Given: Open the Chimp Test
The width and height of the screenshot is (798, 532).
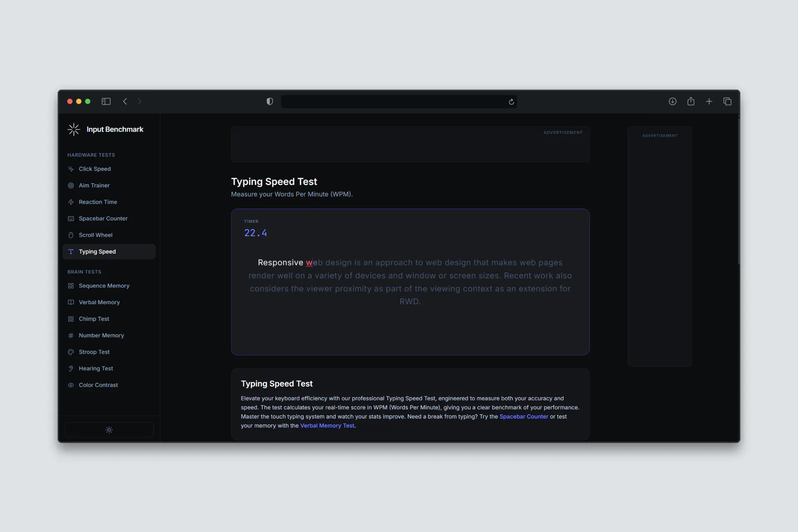Looking at the screenshot, I should [x=109, y=319].
